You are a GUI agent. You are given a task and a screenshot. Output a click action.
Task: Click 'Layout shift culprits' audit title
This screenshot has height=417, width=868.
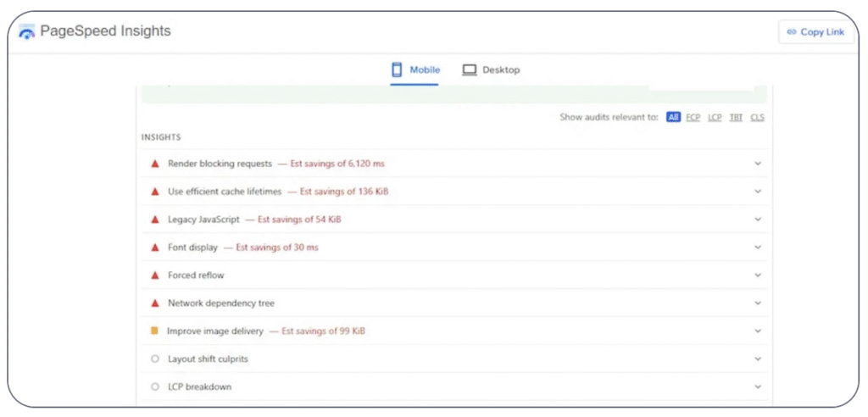[x=208, y=359]
